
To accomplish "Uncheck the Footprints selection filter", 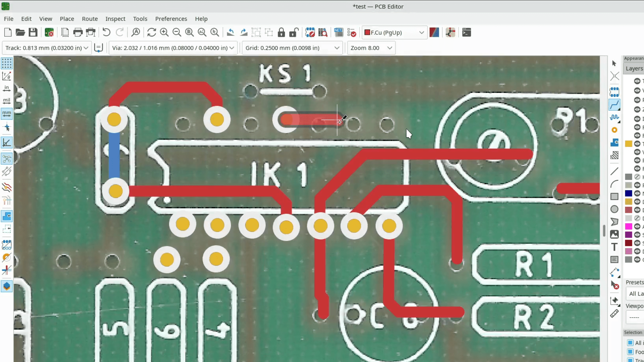I will point(630,352).
